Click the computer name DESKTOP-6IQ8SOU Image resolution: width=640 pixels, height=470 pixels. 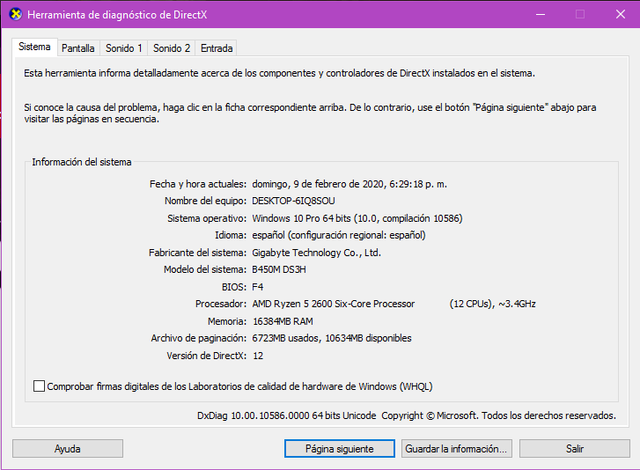(293, 201)
